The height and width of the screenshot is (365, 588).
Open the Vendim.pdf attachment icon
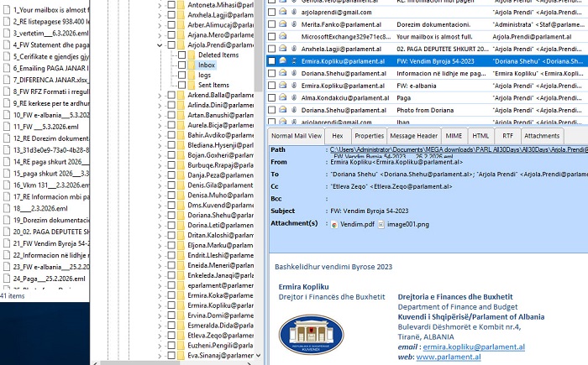[334, 224]
